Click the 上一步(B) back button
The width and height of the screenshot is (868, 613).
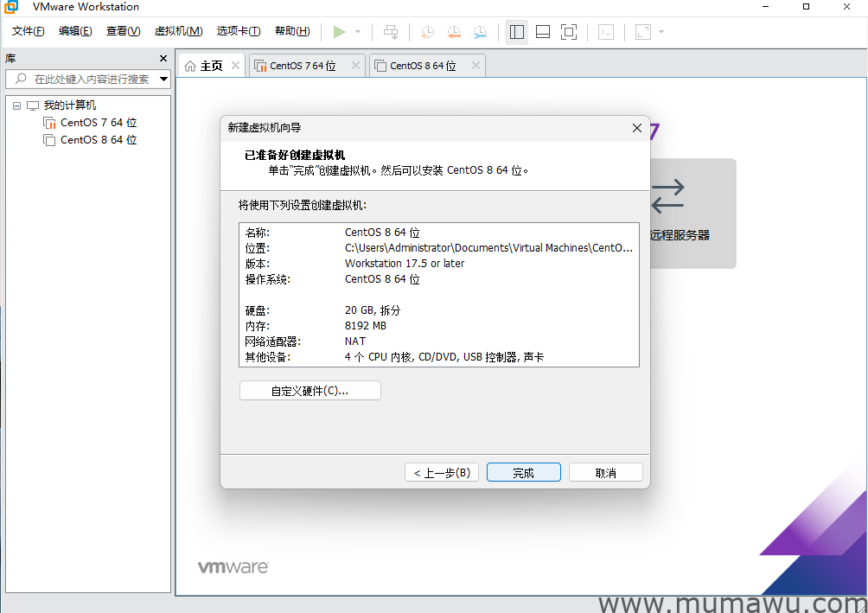441,473
